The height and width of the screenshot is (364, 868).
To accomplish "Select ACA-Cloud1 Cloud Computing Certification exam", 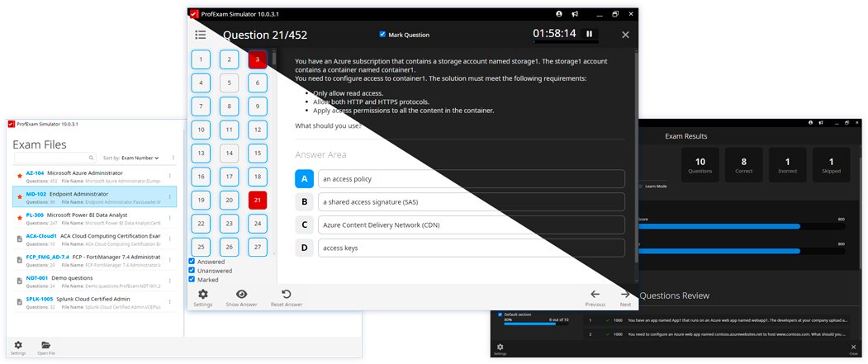I will 95,239.
